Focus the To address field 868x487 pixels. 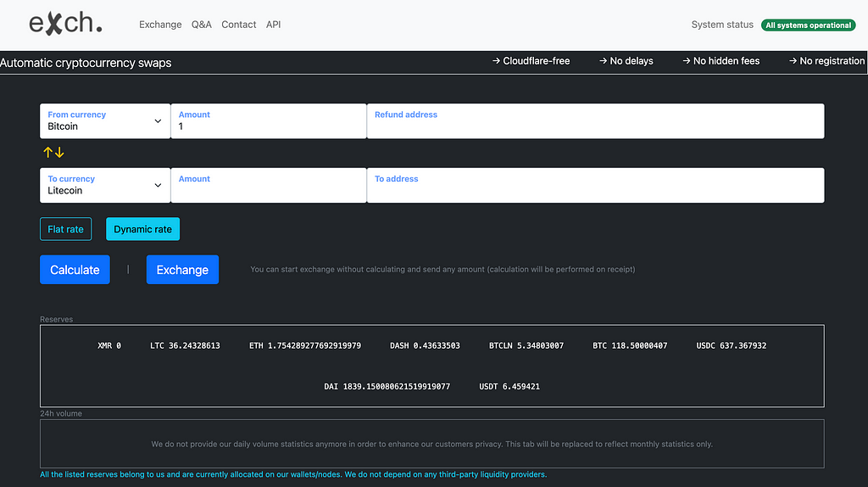(596, 185)
